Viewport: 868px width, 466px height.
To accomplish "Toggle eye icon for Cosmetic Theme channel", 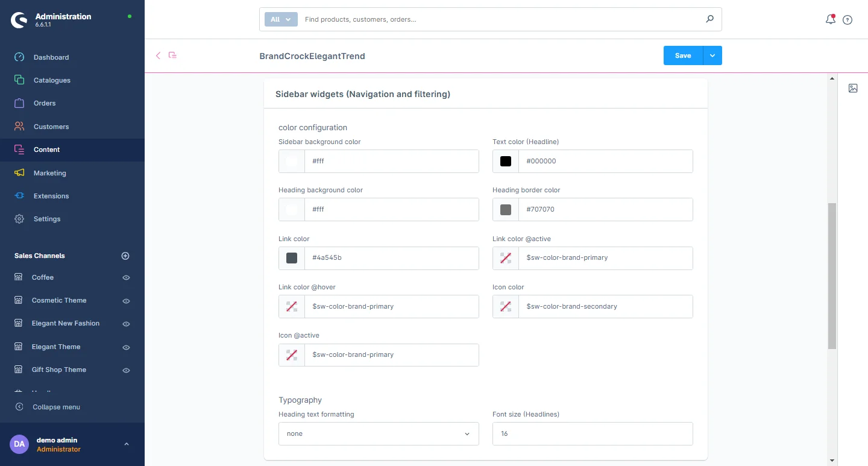I will pyautogui.click(x=126, y=301).
